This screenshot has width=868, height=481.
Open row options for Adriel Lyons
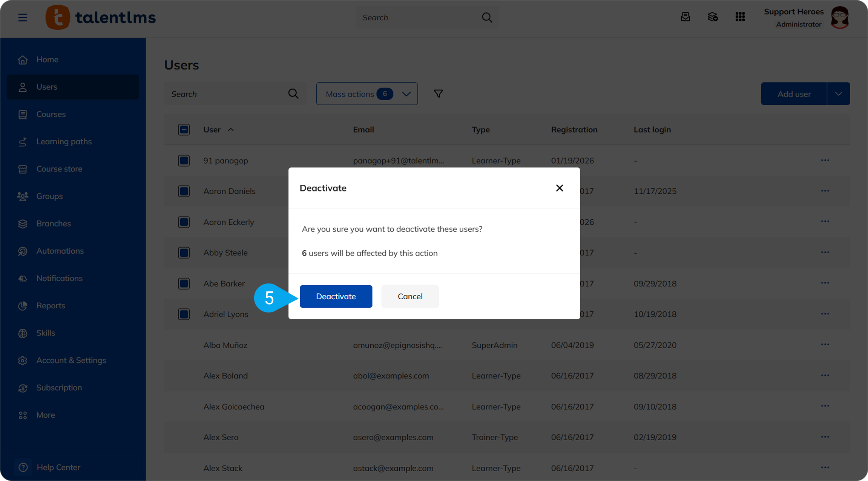pyautogui.click(x=825, y=314)
